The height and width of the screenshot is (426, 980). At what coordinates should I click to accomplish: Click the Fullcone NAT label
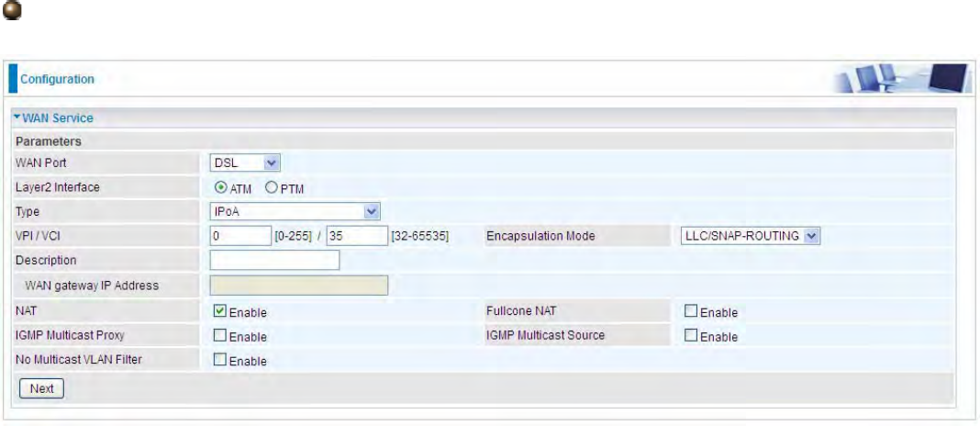(521, 309)
